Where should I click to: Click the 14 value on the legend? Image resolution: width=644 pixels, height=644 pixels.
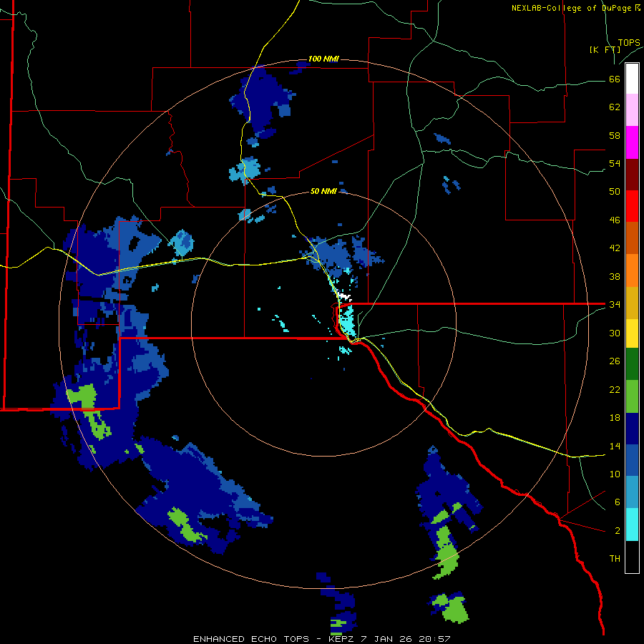(x=615, y=446)
